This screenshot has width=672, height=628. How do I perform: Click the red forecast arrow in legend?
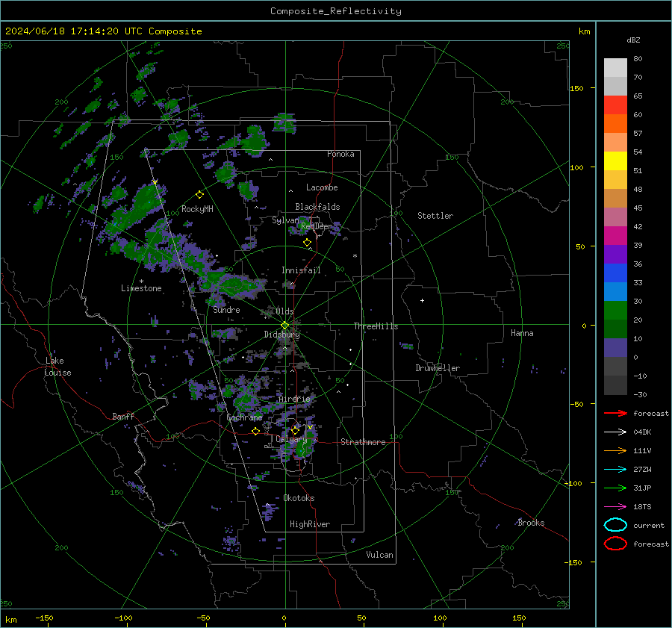[615, 413]
